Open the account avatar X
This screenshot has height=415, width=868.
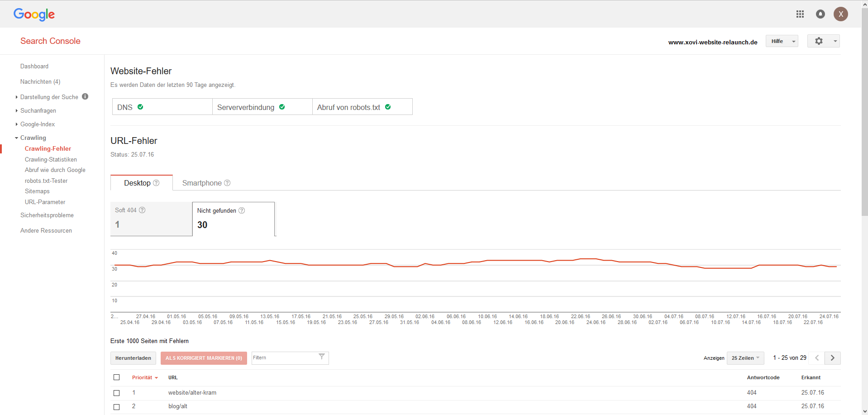[x=841, y=14]
